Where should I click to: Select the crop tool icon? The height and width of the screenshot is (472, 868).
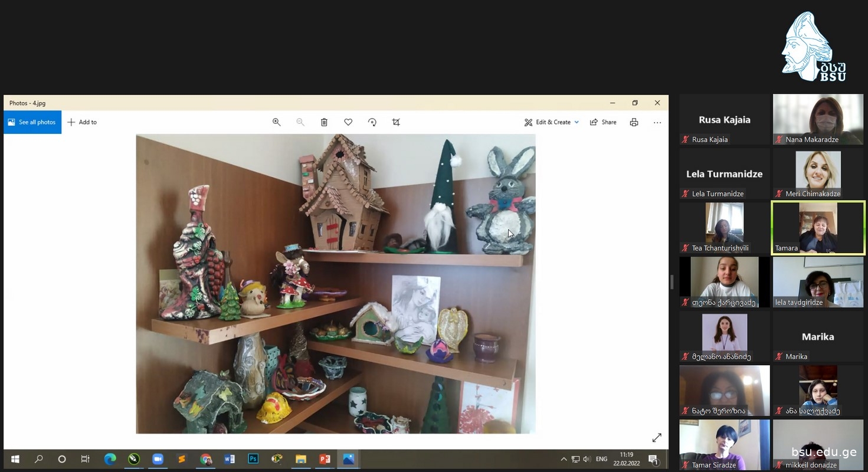pyautogui.click(x=396, y=122)
